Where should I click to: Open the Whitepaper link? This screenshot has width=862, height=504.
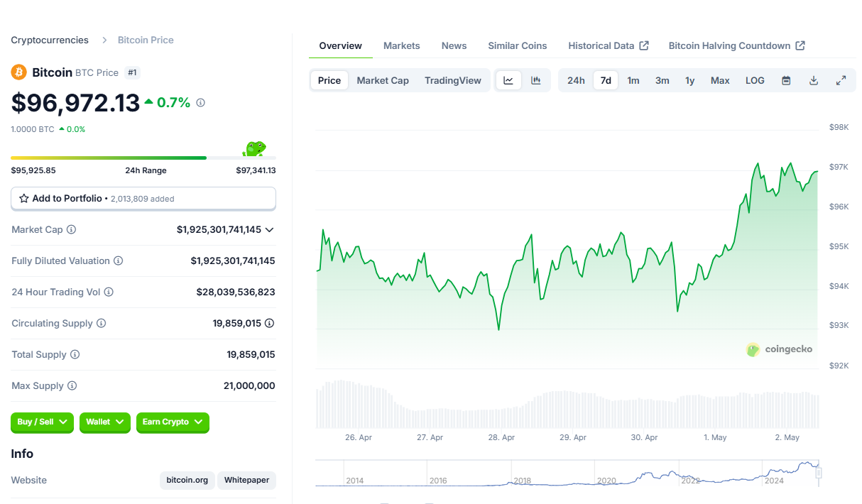pos(247,481)
